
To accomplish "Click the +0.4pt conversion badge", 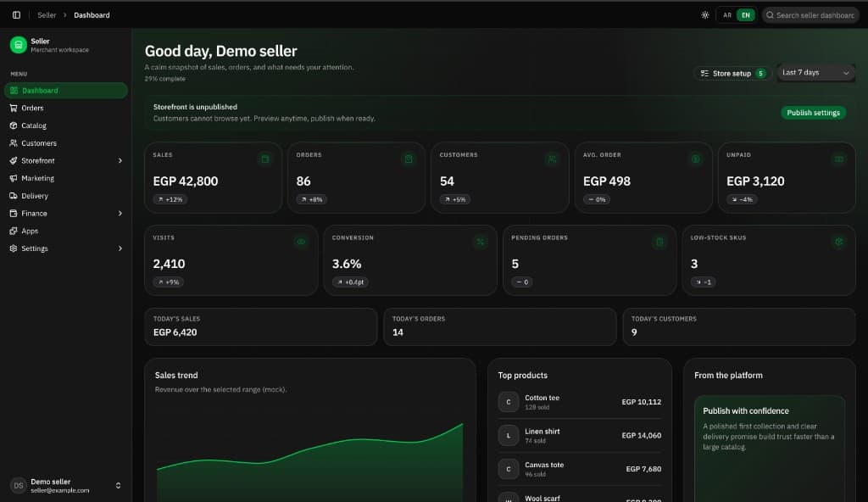I will click(x=350, y=282).
